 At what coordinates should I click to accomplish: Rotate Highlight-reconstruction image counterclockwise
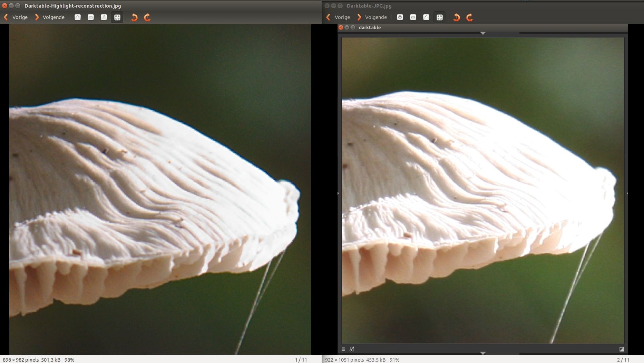tap(134, 17)
